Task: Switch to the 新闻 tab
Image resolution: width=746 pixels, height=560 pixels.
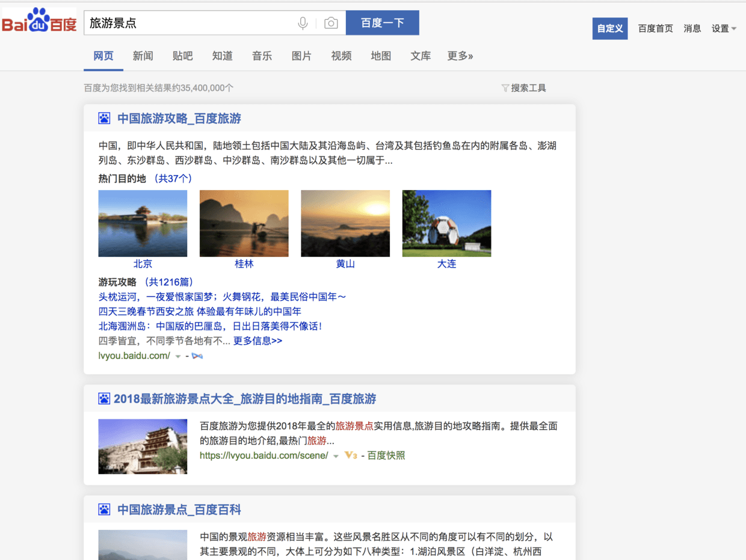Action: click(143, 56)
